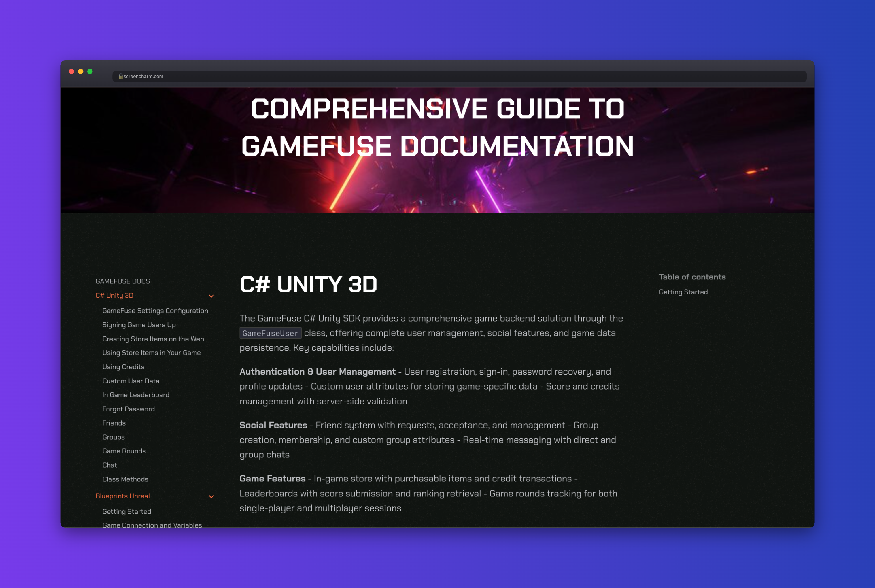Collapse the C# Unity 3D section chevron
Viewport: 875px width, 588px height.
pyautogui.click(x=211, y=296)
